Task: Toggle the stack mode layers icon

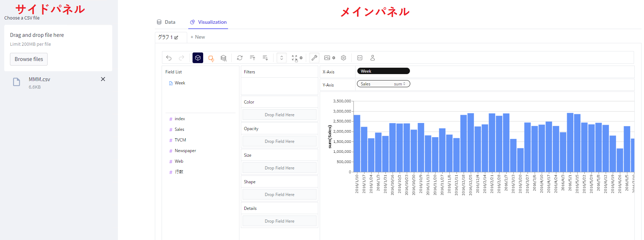Action: tap(223, 58)
